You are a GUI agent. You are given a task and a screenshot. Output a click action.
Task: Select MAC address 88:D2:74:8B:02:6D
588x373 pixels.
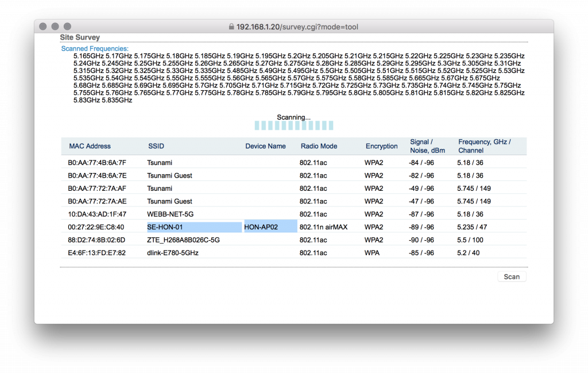click(x=96, y=240)
